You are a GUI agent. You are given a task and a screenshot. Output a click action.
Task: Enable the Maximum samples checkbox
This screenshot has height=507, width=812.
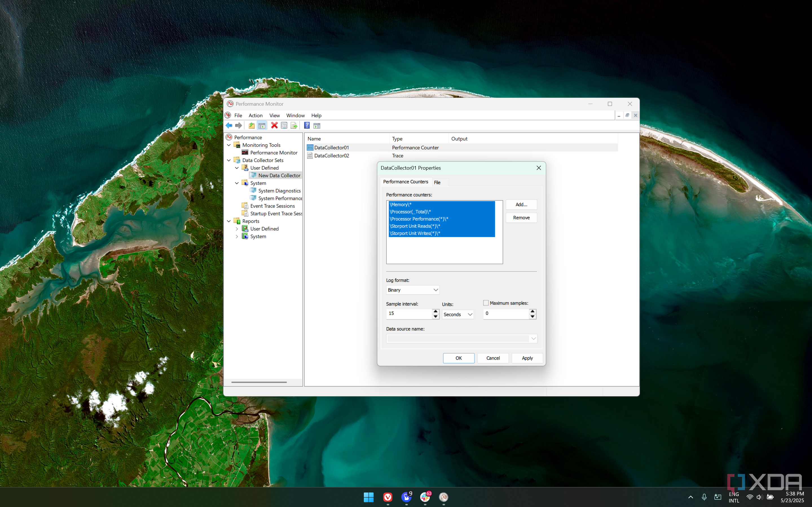coord(485,303)
